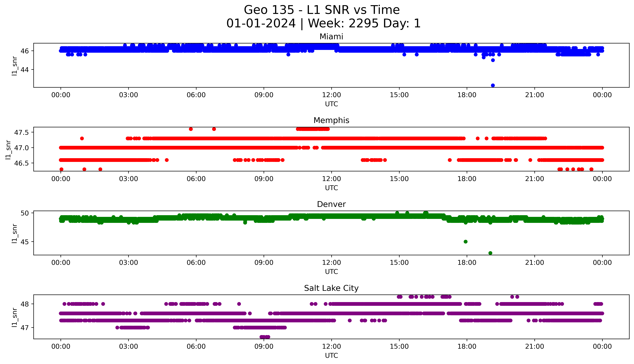Click the "09:00" x-tick on the Miami plot

(264, 95)
